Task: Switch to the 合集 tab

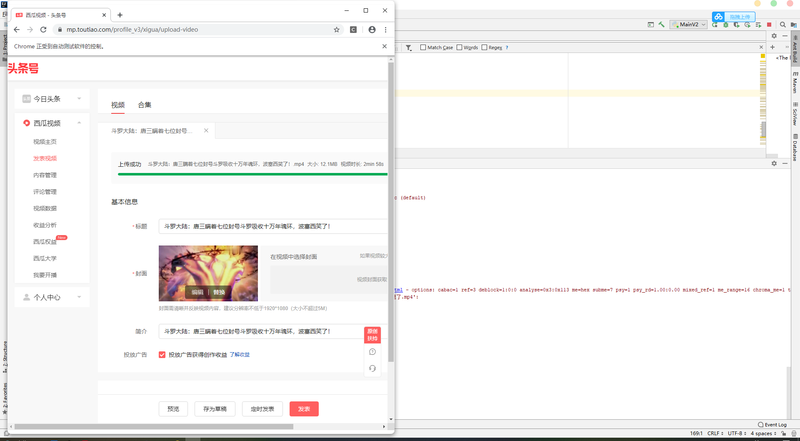Action: (x=144, y=105)
